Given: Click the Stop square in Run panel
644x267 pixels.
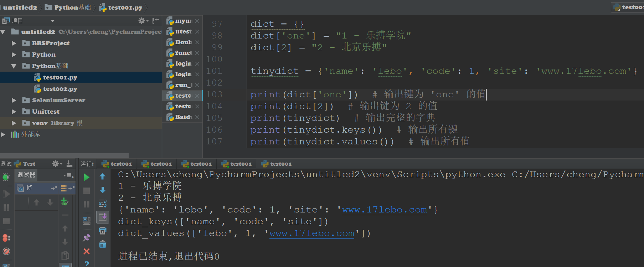Looking at the screenshot, I should tap(86, 191).
